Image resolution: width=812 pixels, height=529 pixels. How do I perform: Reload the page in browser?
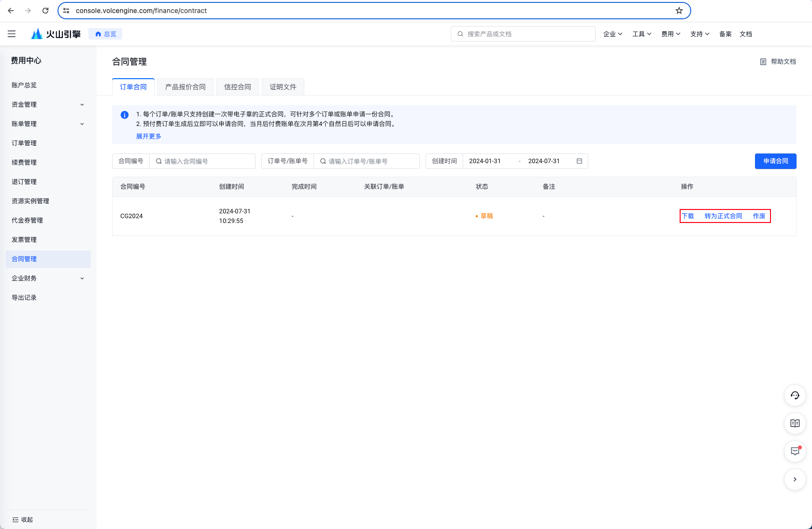(45, 11)
